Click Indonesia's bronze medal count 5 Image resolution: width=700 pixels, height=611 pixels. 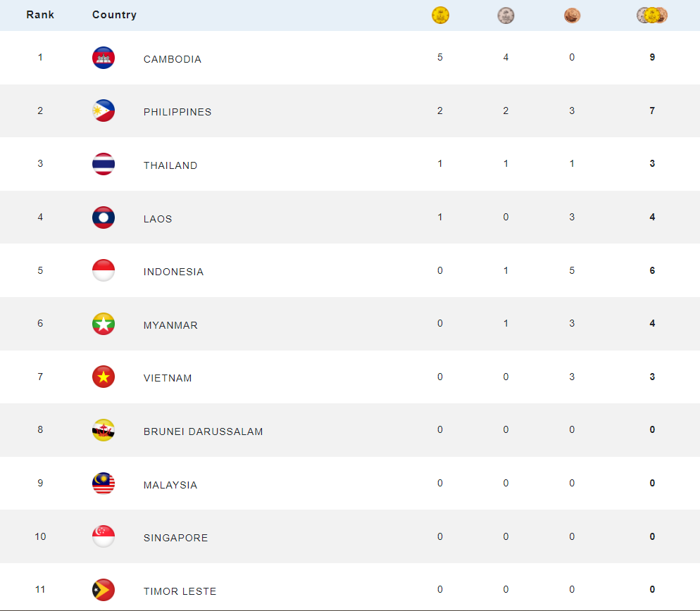pos(572,270)
